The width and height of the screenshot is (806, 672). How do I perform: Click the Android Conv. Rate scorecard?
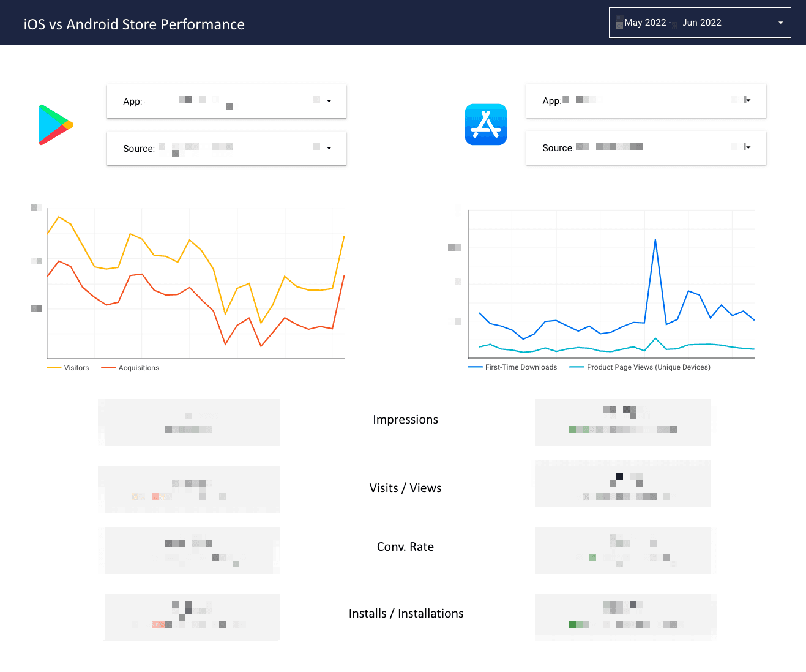(192, 550)
